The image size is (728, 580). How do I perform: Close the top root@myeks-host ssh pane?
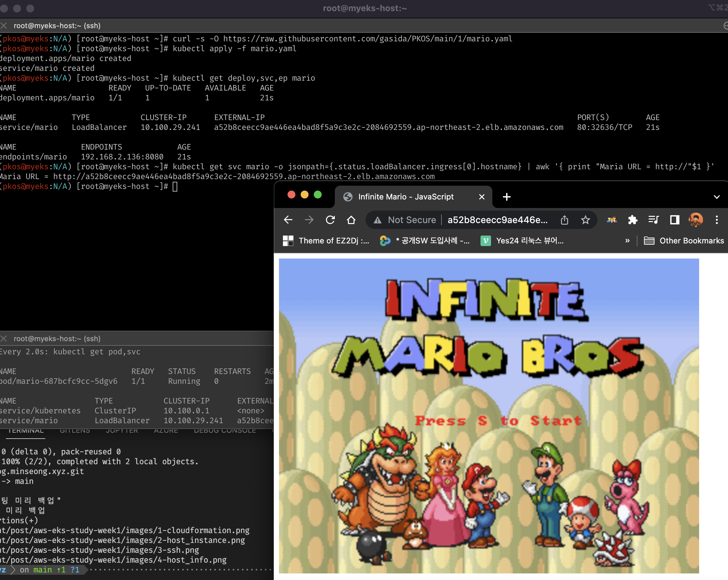[4, 26]
